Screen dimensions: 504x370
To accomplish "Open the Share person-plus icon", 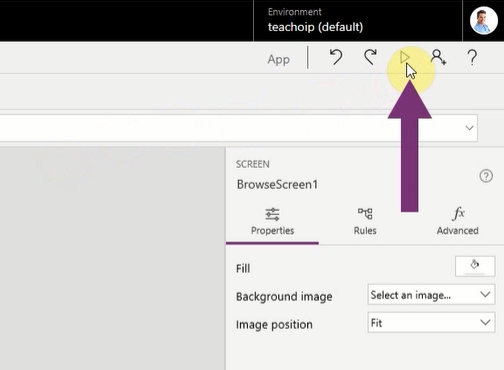I will (x=438, y=57).
